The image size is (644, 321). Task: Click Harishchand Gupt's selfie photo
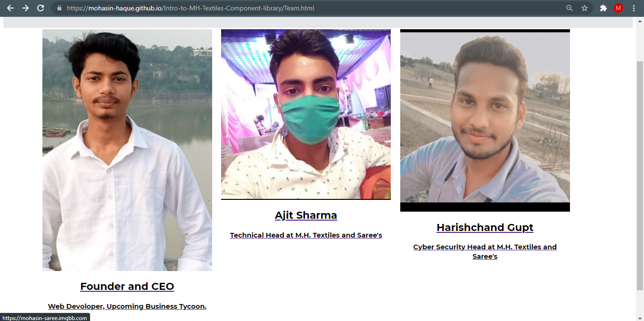[485, 120]
